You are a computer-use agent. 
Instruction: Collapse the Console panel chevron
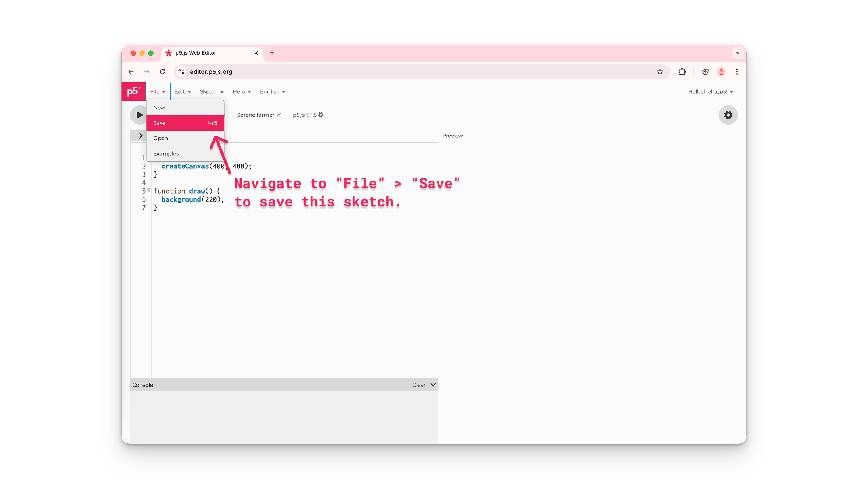pyautogui.click(x=433, y=384)
